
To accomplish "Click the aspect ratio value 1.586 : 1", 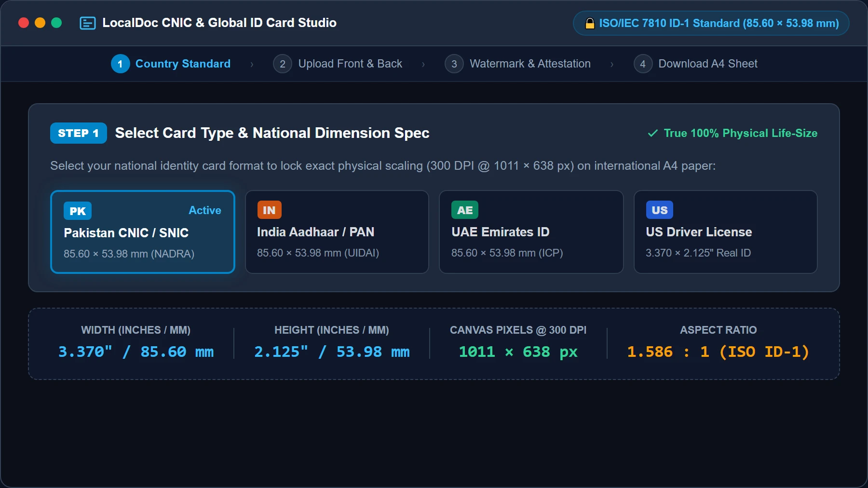I will [718, 352].
